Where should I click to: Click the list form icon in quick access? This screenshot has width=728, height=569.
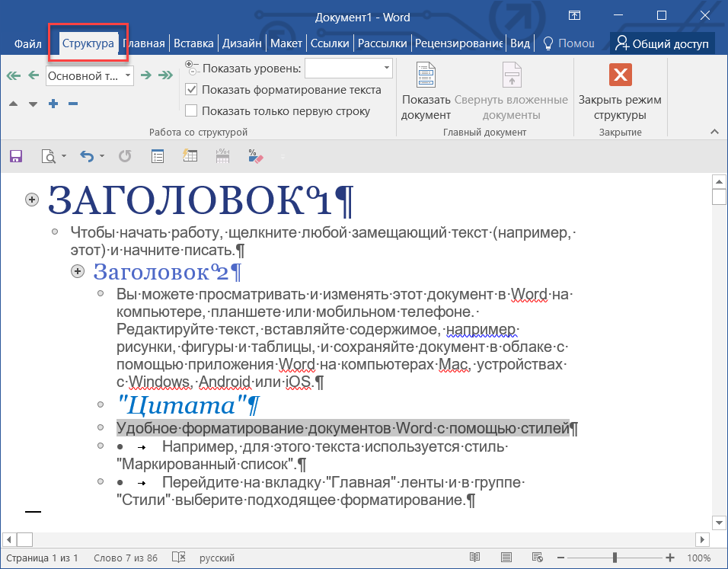tap(158, 156)
